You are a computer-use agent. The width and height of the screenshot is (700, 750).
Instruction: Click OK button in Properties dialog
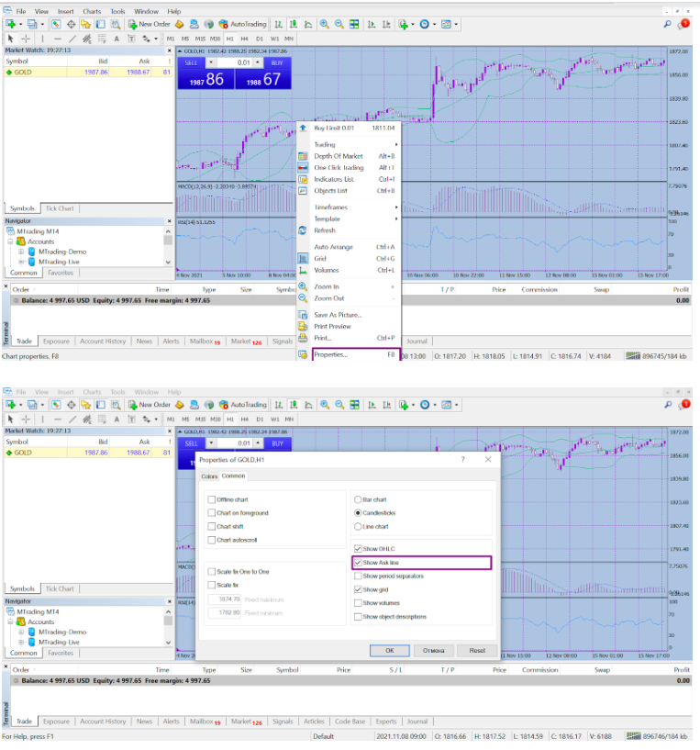click(x=390, y=651)
